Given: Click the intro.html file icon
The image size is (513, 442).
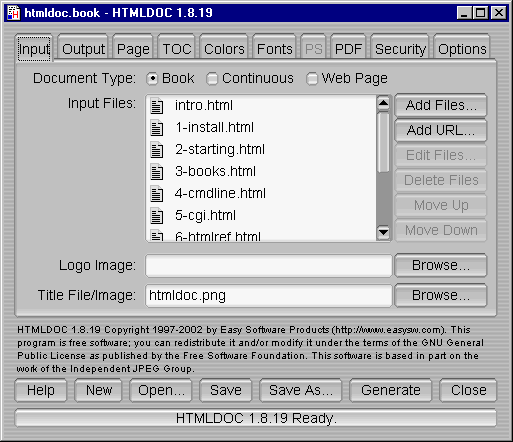Looking at the screenshot, I should pos(157,106).
